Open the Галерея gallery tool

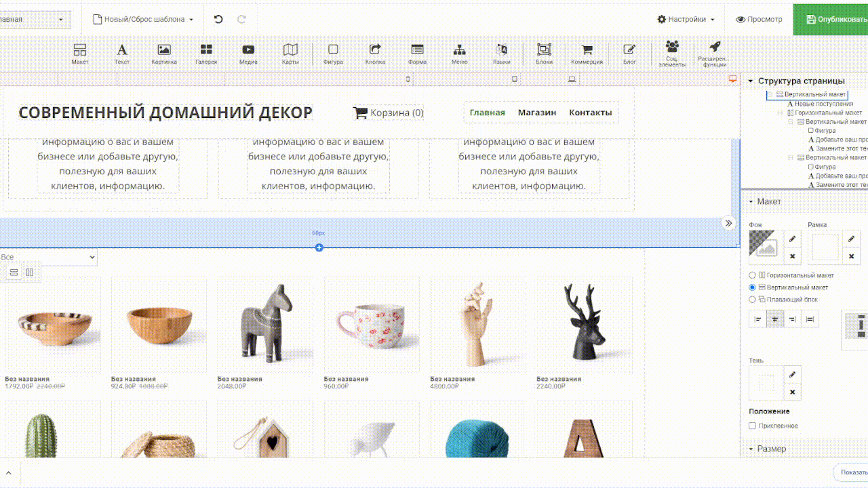click(x=206, y=54)
